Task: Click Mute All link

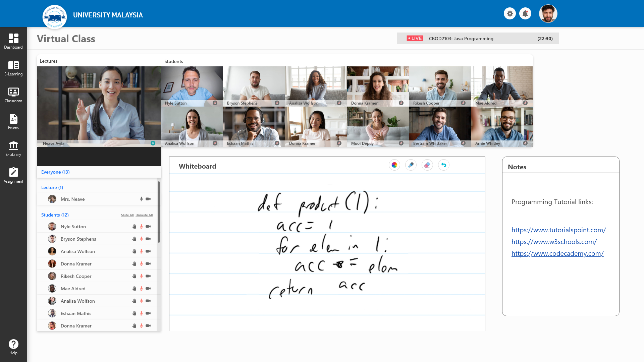Action: [x=127, y=215]
